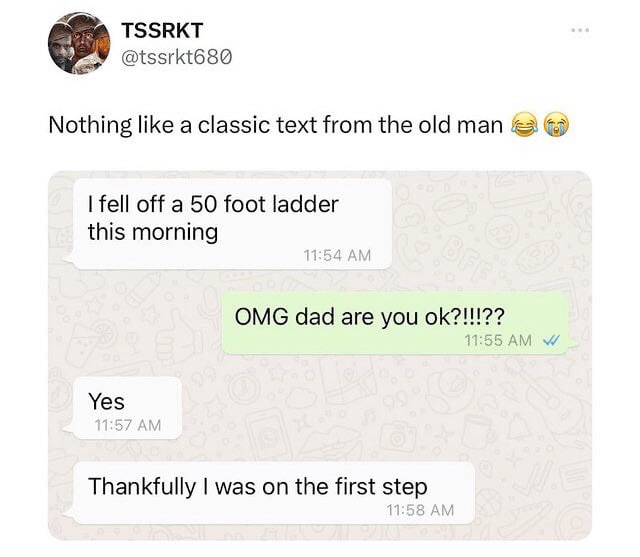Select the 50 foot ladder message bubble
Viewport: 640px width, 557px height.
point(232,224)
